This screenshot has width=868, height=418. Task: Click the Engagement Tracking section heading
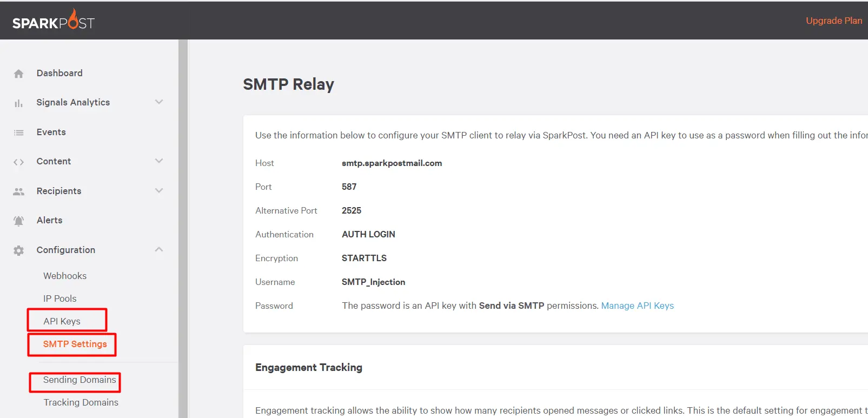click(309, 367)
